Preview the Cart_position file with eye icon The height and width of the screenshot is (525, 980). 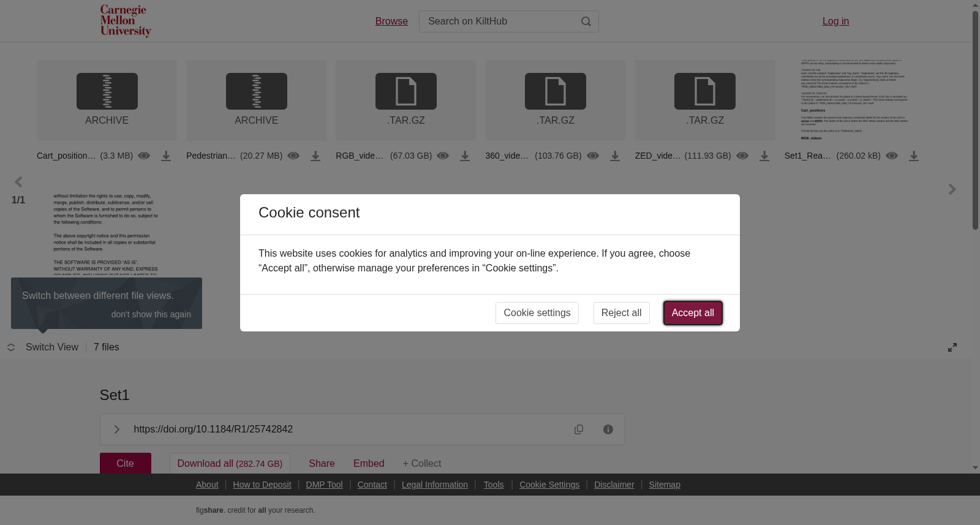tap(144, 156)
